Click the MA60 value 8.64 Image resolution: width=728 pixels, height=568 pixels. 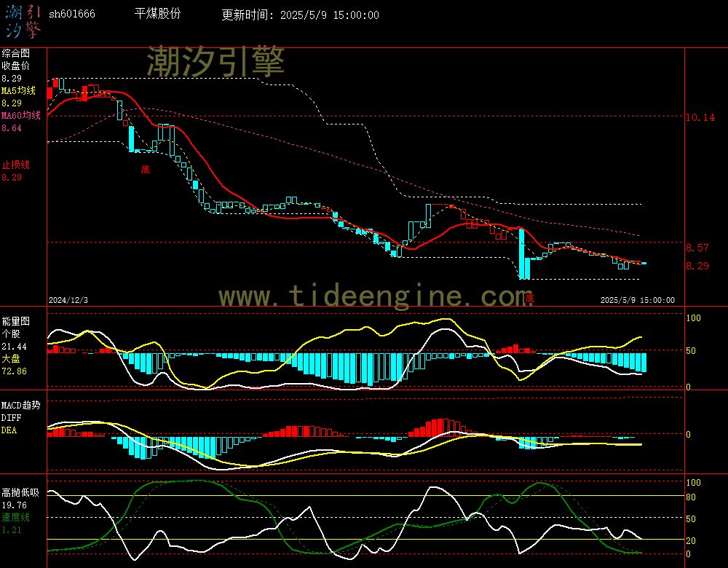[x=12, y=127]
